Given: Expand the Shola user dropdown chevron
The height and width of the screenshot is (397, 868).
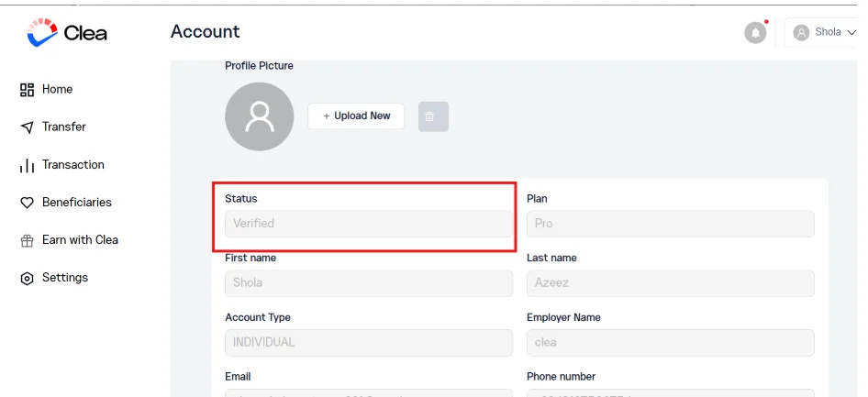Looking at the screenshot, I should (x=851, y=32).
